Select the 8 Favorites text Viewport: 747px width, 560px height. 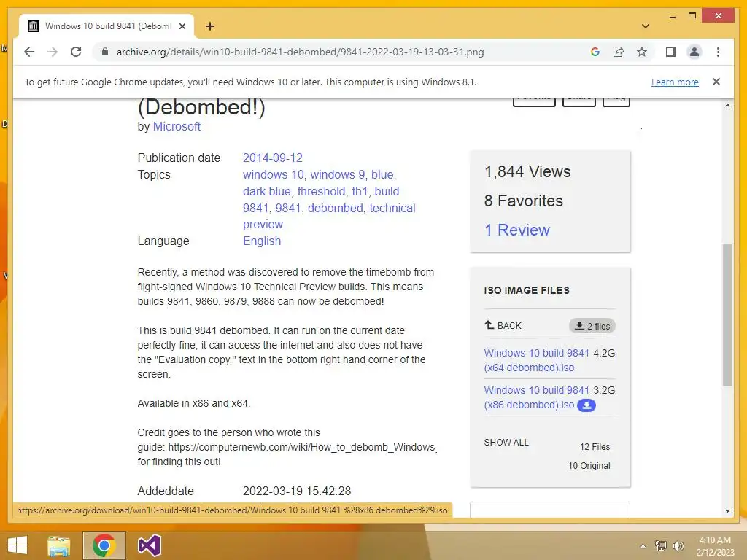524,201
